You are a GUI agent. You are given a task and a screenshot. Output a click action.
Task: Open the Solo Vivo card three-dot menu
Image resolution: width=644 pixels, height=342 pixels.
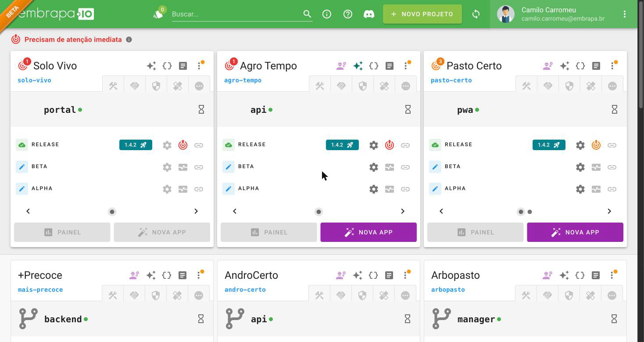pyautogui.click(x=199, y=66)
